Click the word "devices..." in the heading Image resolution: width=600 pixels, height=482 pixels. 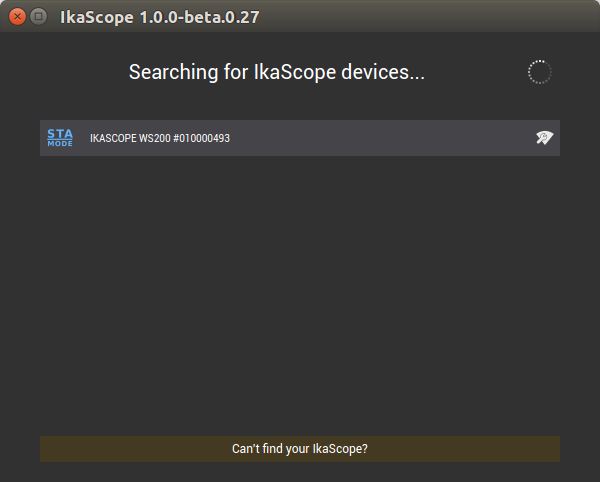point(383,72)
